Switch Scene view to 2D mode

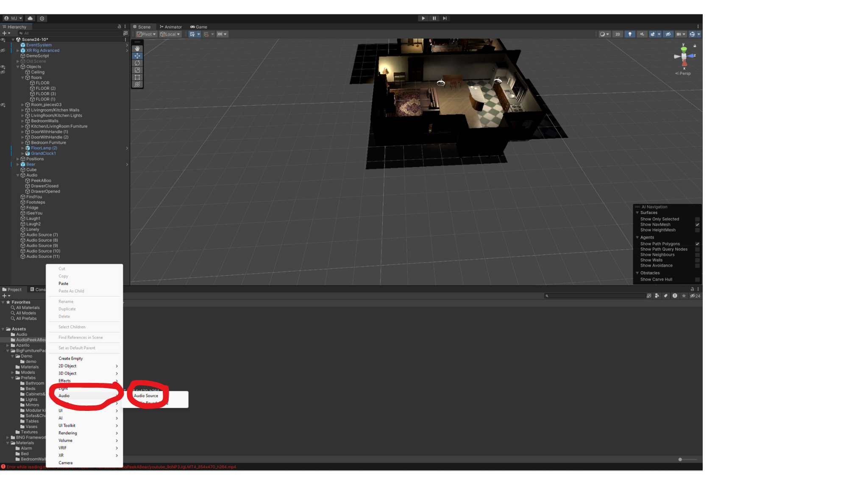tap(618, 34)
